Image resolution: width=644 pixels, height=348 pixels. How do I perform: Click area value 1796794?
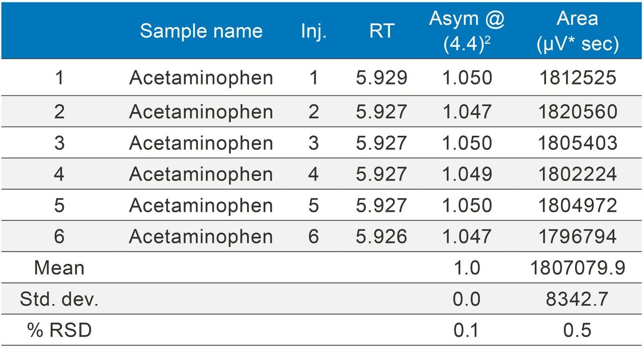(577, 237)
